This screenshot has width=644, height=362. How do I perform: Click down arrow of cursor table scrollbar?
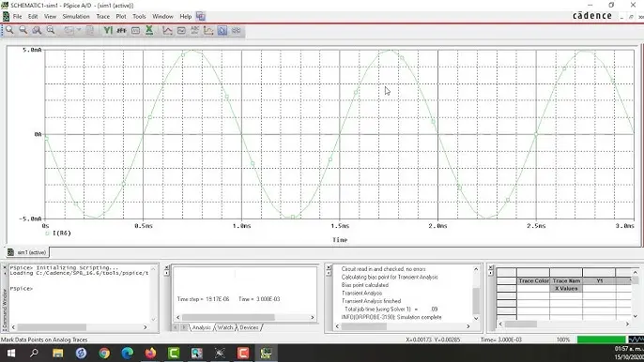tap(636, 316)
